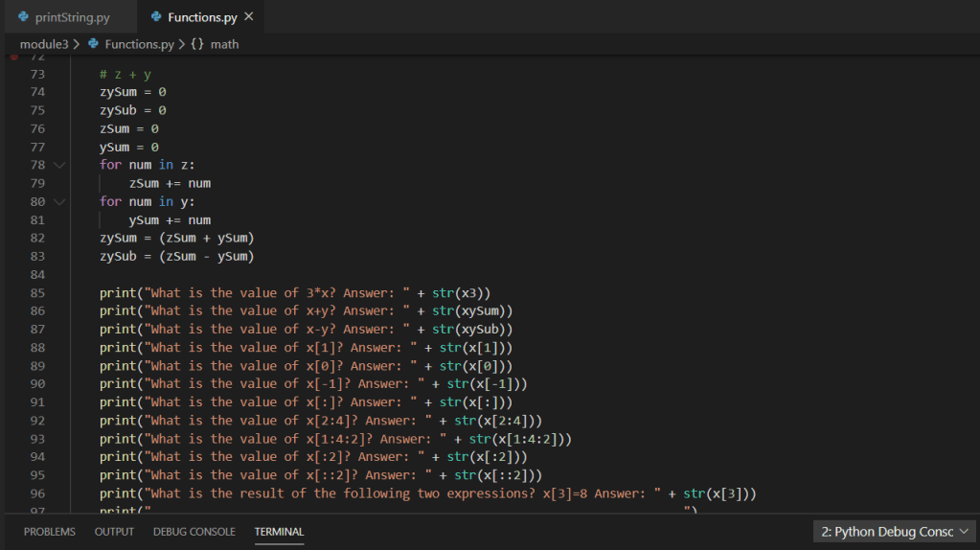
Task: Click the Python icon on Functions.py tab
Action: (x=156, y=17)
